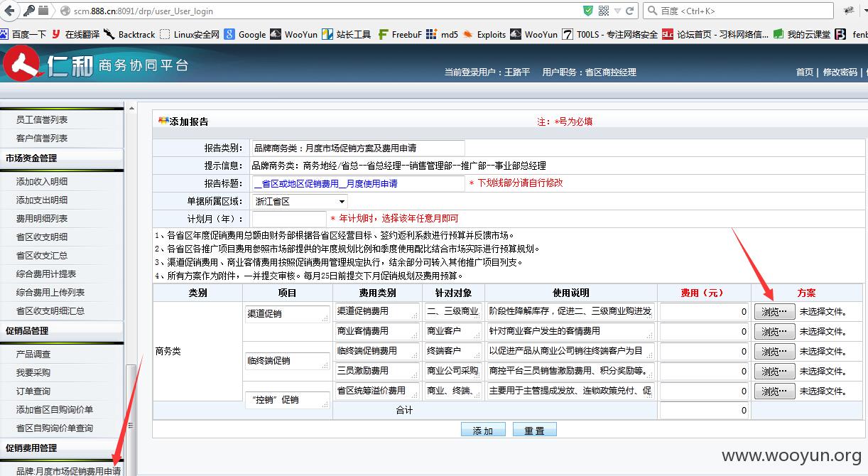Open 订单查询 in the sidebar
Screen dimensions: 868x476
pos(33,391)
